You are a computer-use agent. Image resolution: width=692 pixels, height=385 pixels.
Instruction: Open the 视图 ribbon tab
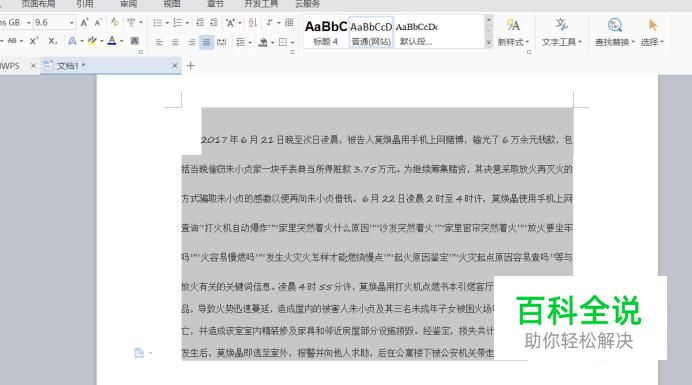tap(172, 4)
